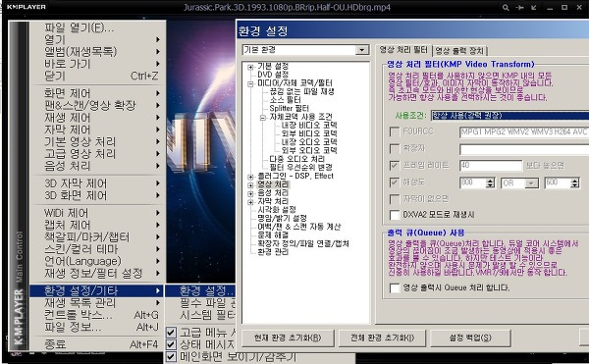The height and width of the screenshot is (364, 589).
Task: Switch to 영상 출력 장치 tab
Action: 460,50
